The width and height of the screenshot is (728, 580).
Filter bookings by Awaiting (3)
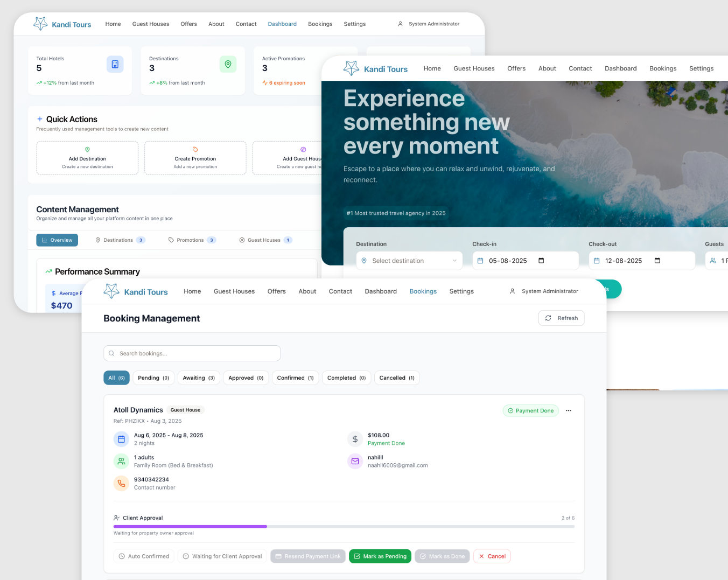tap(199, 378)
